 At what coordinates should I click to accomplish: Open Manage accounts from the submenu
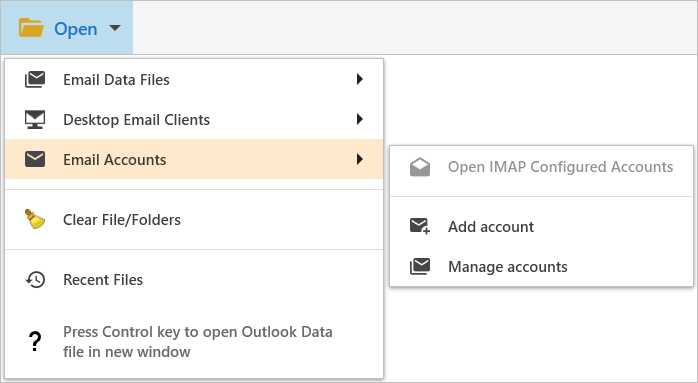coord(541,267)
